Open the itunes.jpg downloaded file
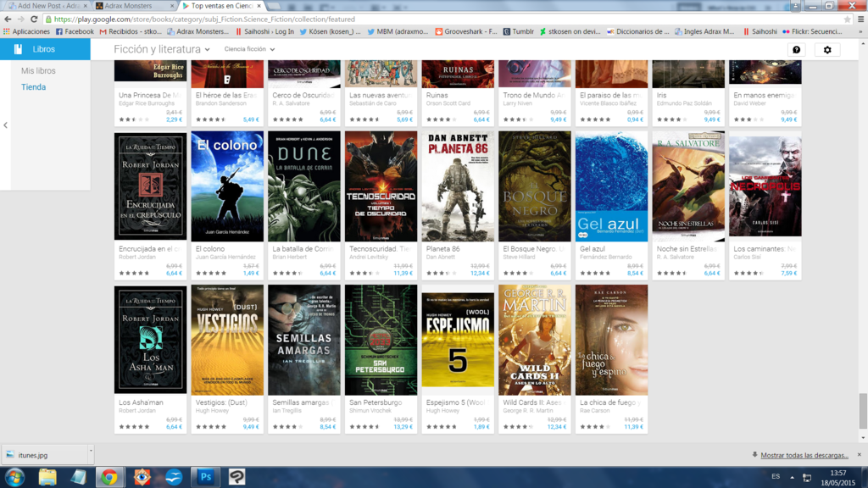This screenshot has width=868, height=488. (44, 455)
